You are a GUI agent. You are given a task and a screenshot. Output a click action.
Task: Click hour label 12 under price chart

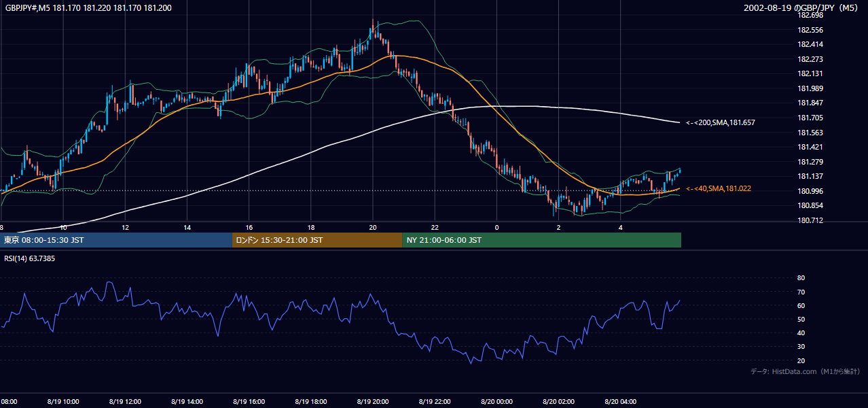coord(126,227)
